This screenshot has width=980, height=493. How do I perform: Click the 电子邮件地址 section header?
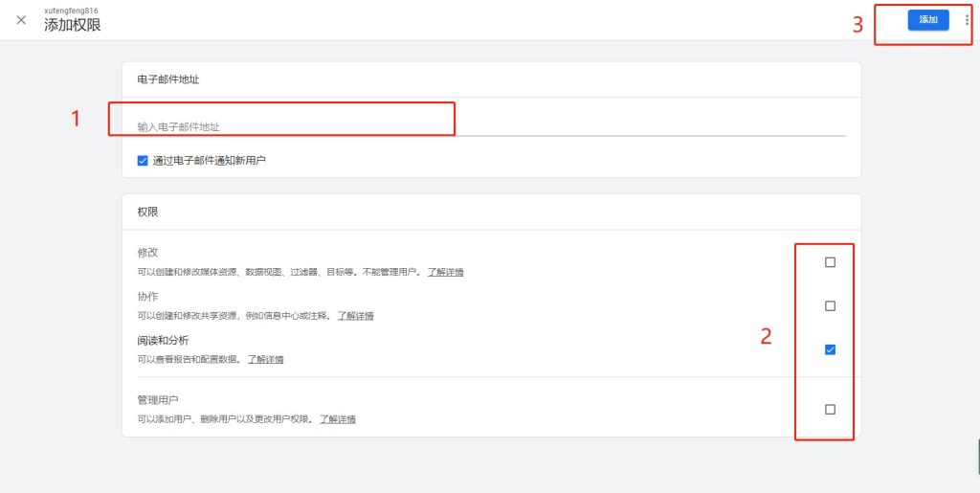[168, 79]
